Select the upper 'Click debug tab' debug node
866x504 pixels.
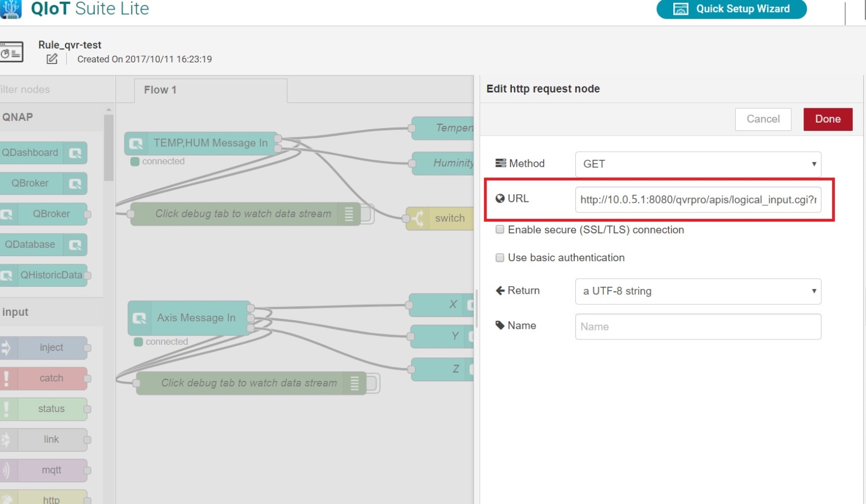(x=245, y=214)
